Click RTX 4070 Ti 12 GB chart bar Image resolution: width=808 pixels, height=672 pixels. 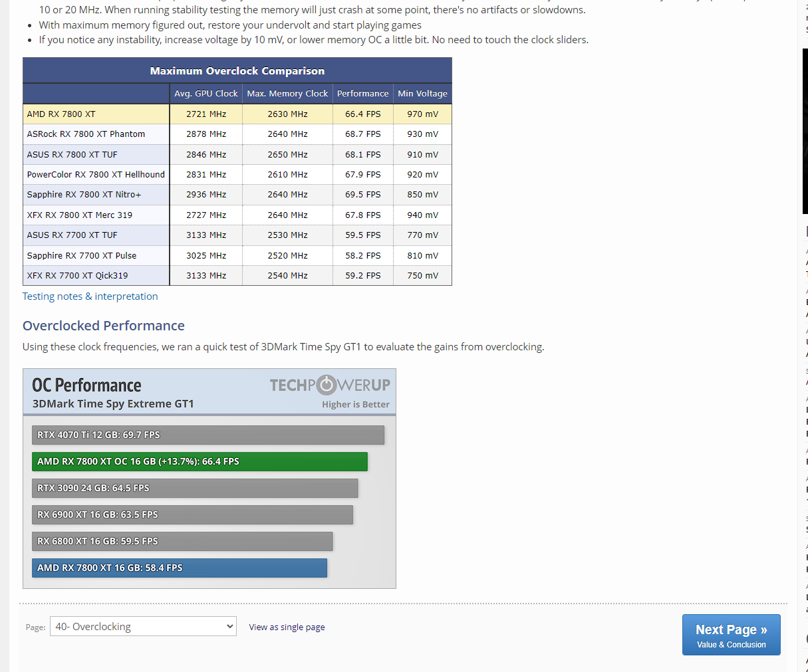(208, 435)
